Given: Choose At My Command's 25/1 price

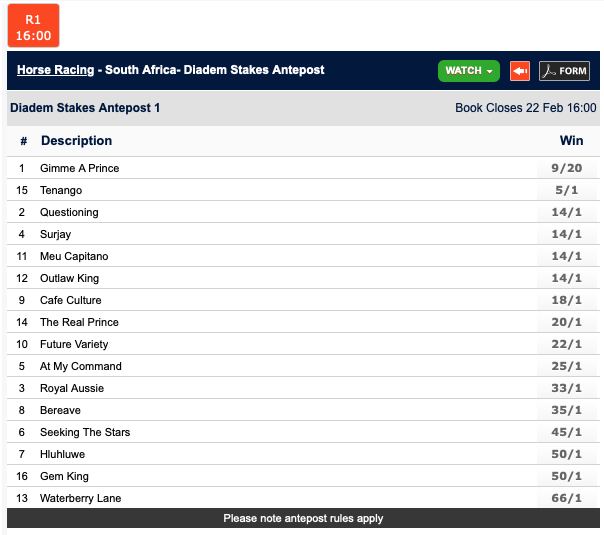Looking at the screenshot, I should [566, 366].
